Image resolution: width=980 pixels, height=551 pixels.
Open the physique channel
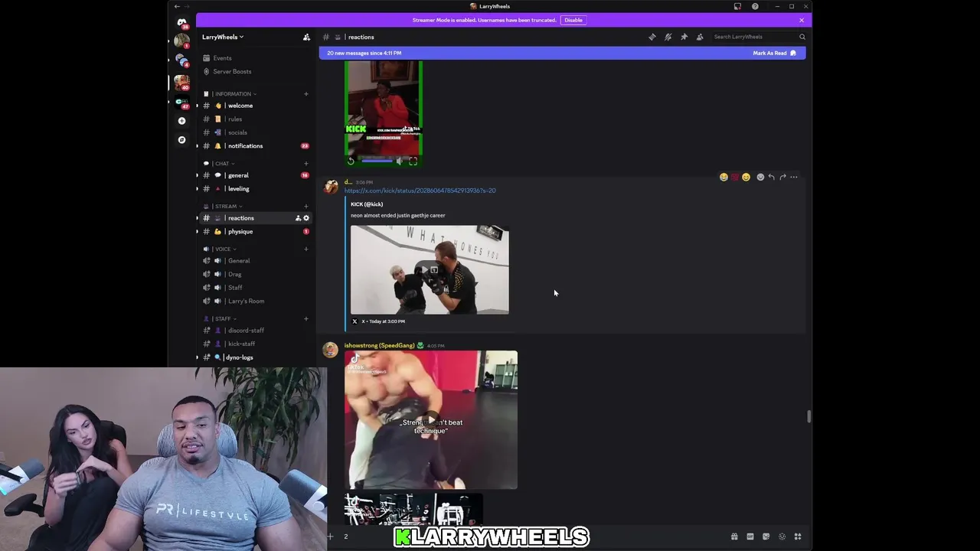[x=255, y=232]
